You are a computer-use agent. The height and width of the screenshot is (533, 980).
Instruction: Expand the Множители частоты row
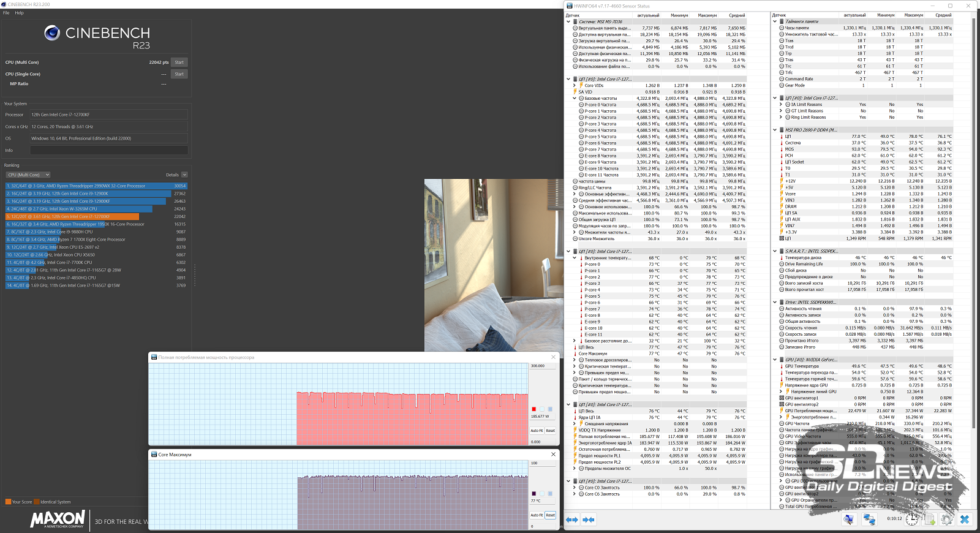tap(574, 232)
